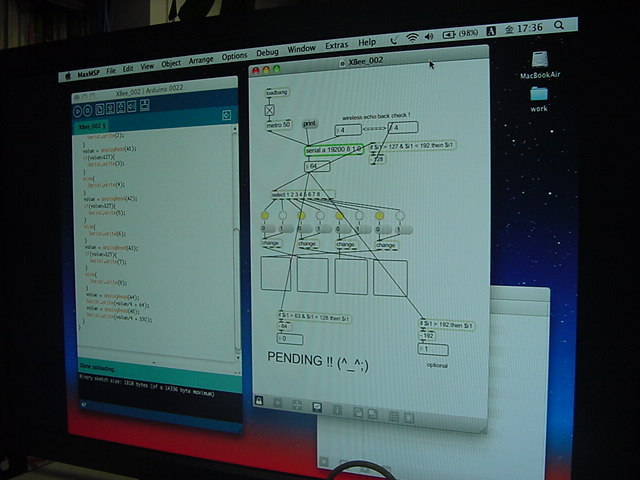Select the rightmost change object
This screenshot has width=640, height=480.
click(x=387, y=246)
